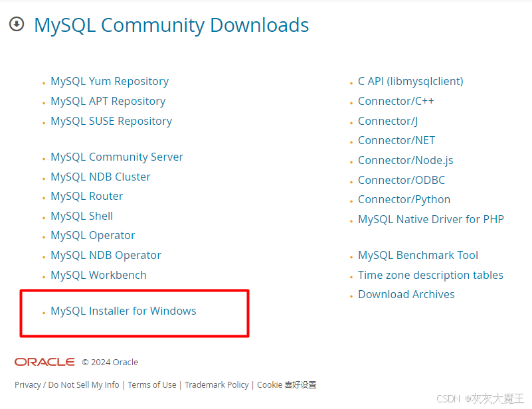Open MySQL NDB Cluster link
Image resolution: width=532 pixels, height=409 pixels.
pyautogui.click(x=100, y=177)
